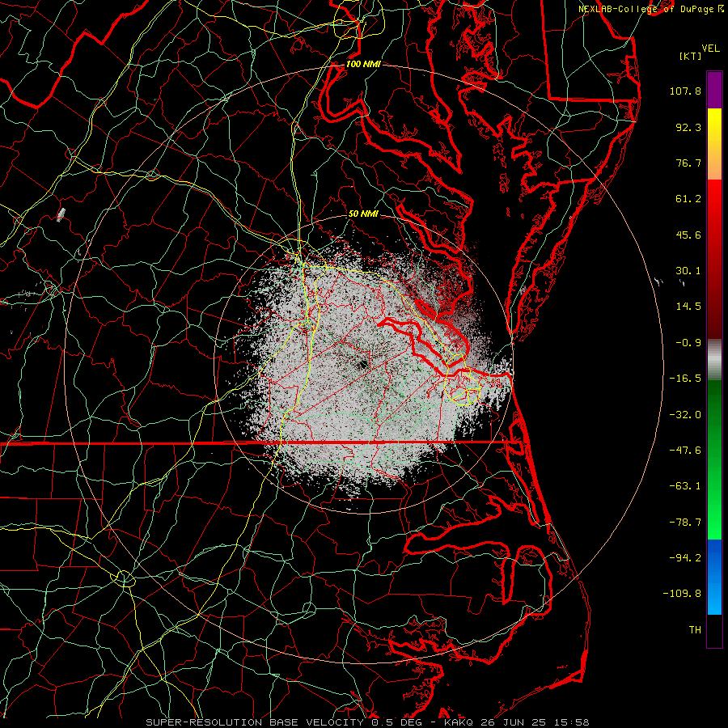
Task: Click the purple segment of the velocity color bar
Action: 714,90
